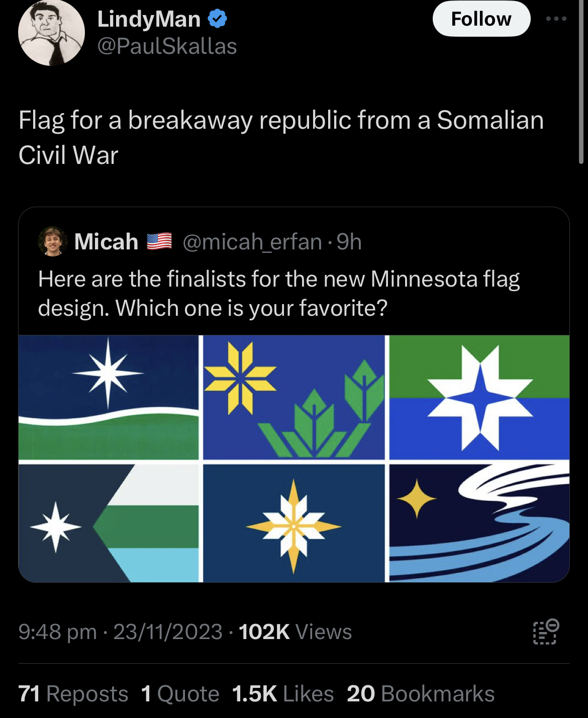The image size is (588, 718).
Task: Open Micah's avatar in the quoted tweet
Action: click(53, 242)
